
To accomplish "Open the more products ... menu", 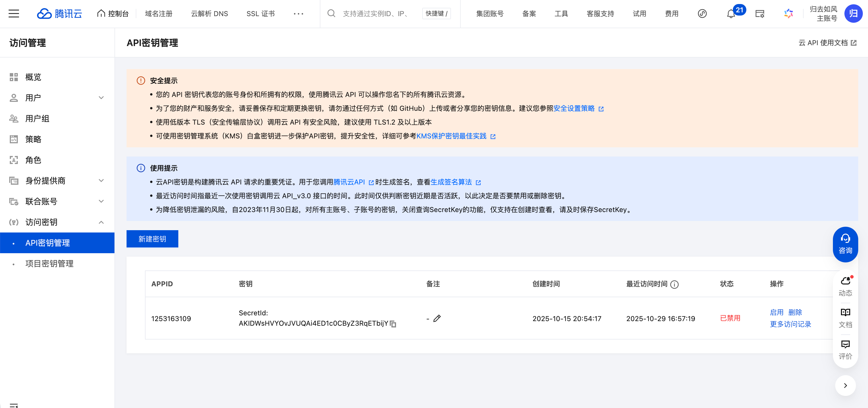I will tap(298, 14).
